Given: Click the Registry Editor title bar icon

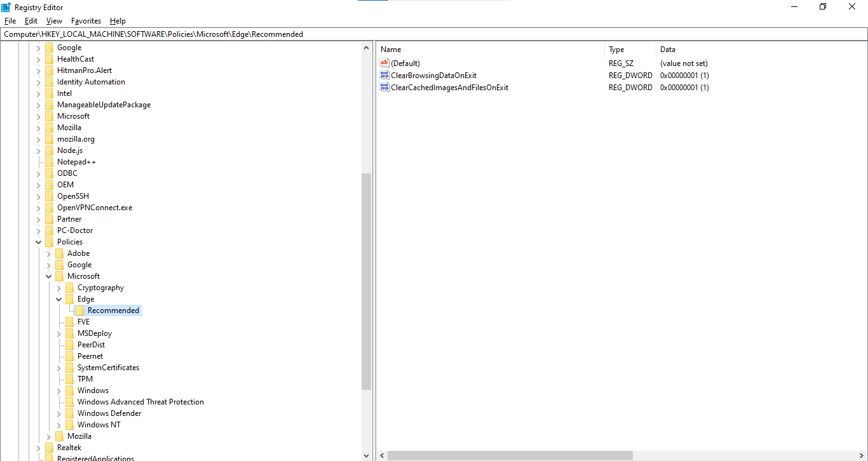Looking at the screenshot, I should 6,7.
